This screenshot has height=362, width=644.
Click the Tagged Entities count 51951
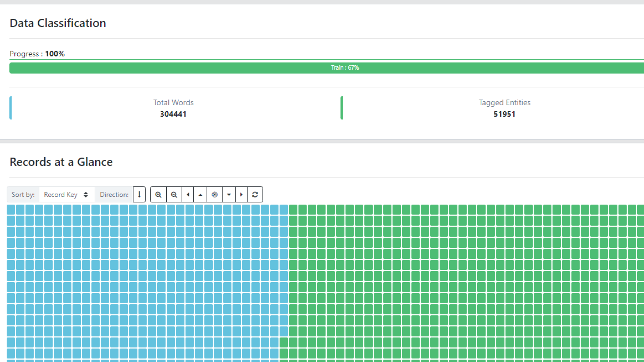(x=504, y=114)
